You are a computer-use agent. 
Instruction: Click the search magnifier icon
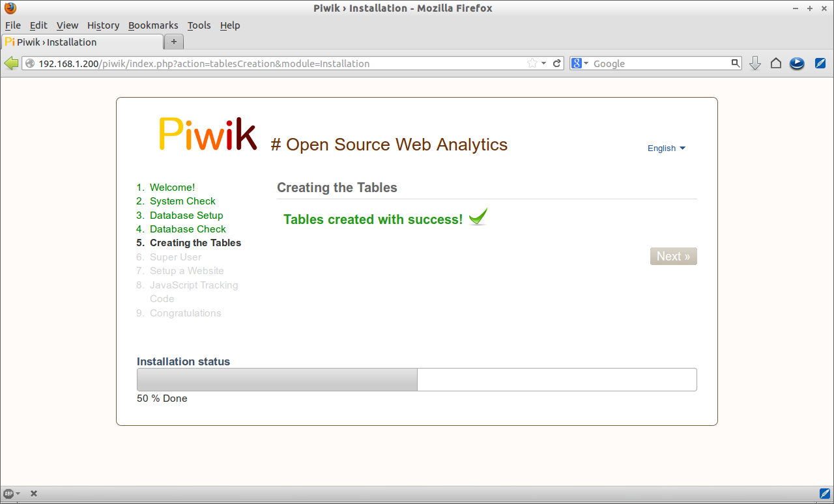736,63
